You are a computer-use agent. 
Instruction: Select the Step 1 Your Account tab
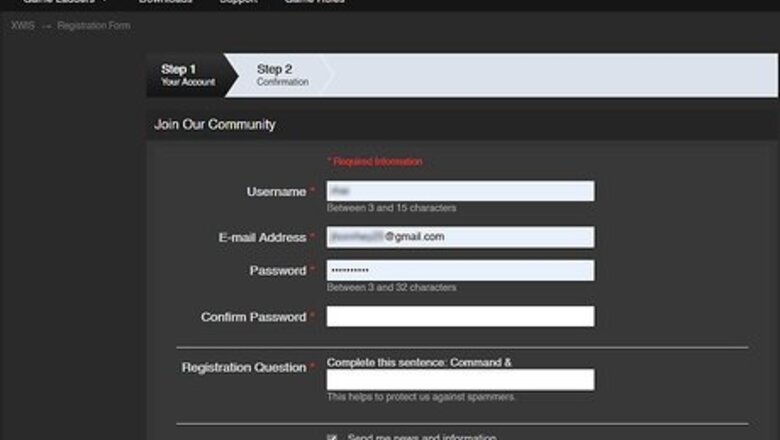[188, 75]
